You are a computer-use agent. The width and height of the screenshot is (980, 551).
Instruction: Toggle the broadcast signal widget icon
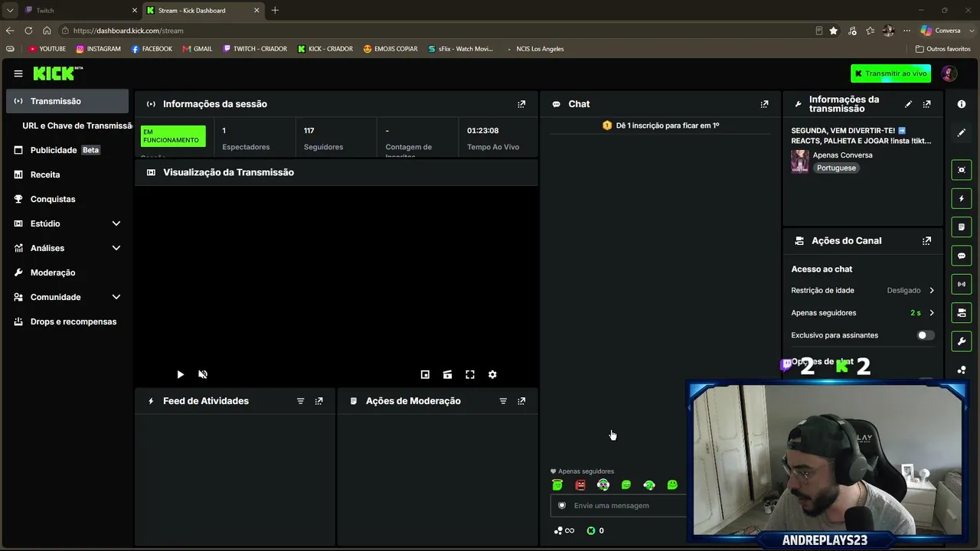tap(962, 284)
